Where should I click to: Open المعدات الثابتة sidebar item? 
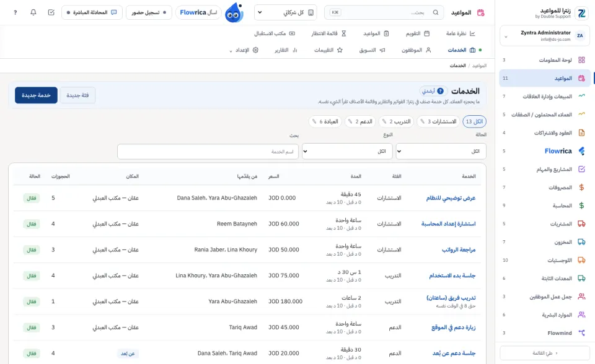point(545,279)
